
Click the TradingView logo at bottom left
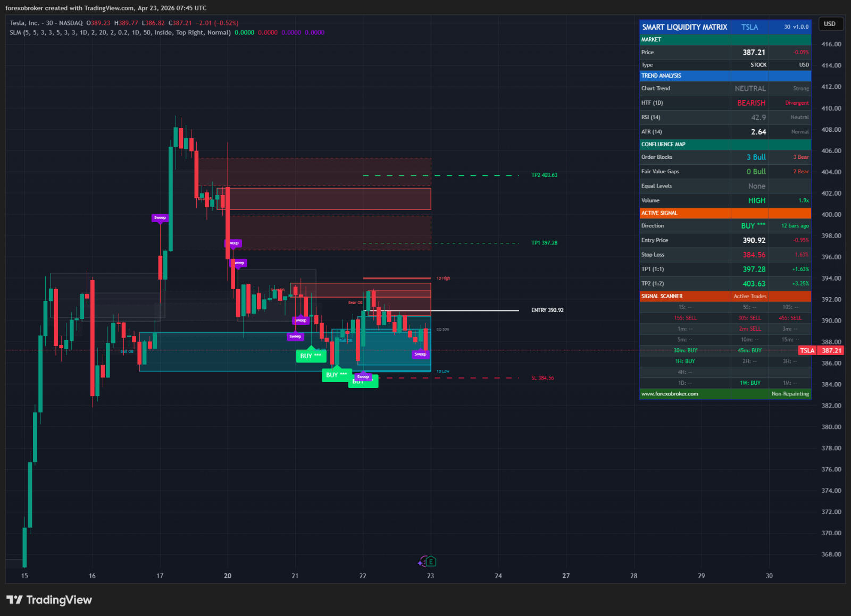49,600
